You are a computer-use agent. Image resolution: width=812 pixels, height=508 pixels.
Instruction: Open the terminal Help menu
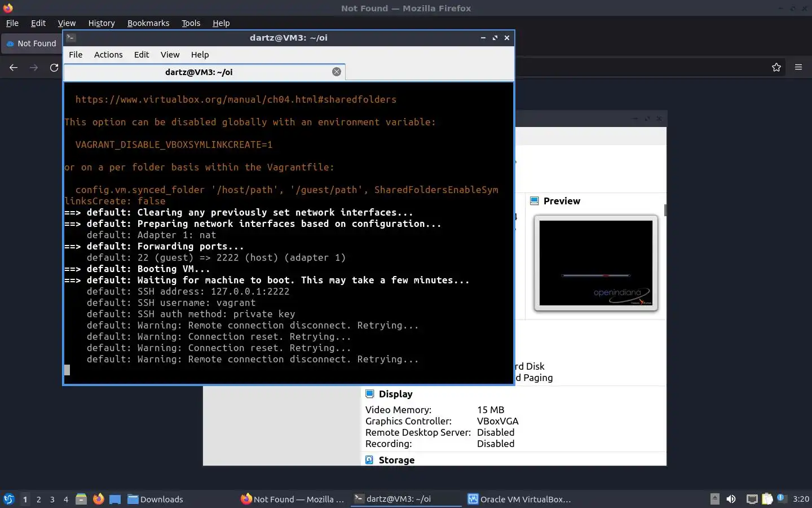pos(200,55)
